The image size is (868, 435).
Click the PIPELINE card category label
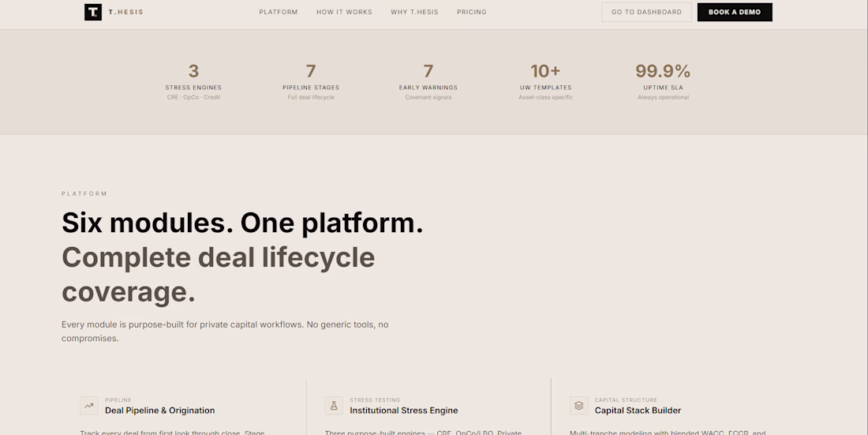tap(118, 400)
